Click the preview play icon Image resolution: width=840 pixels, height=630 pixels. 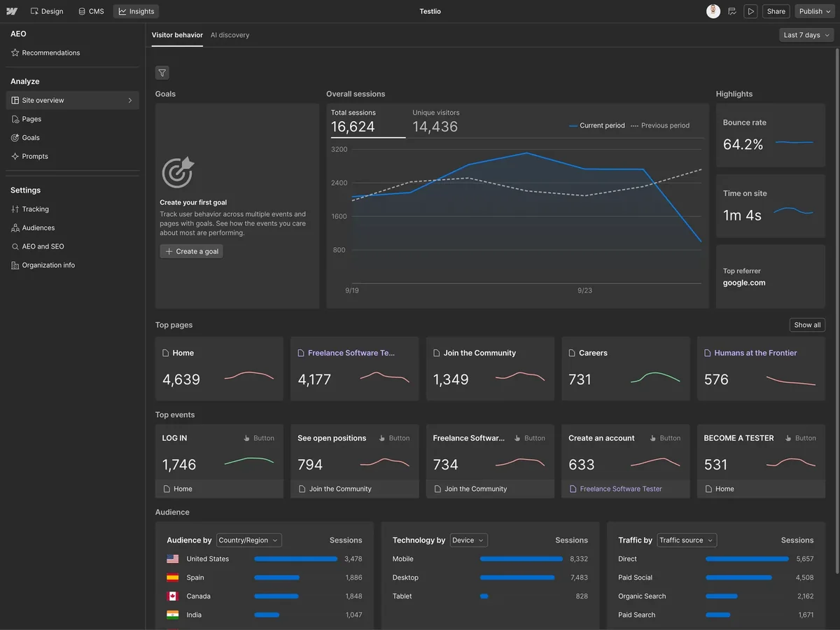(x=750, y=11)
